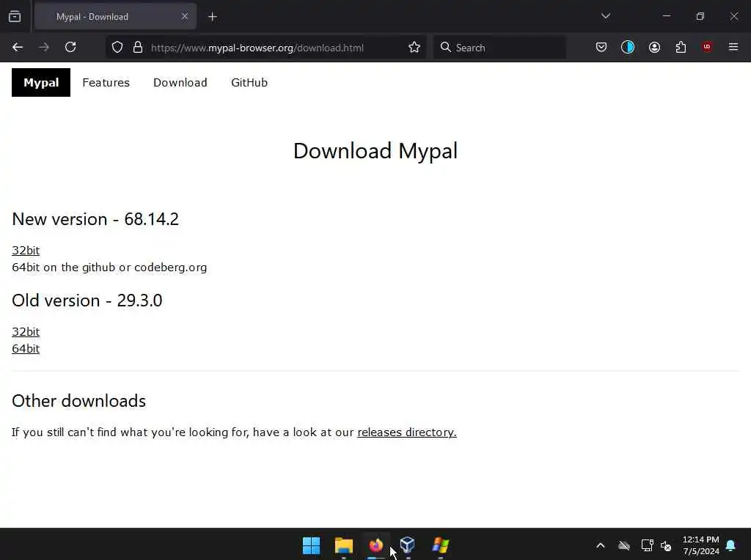Open the Download nav item
The image size is (751, 560).
click(180, 82)
